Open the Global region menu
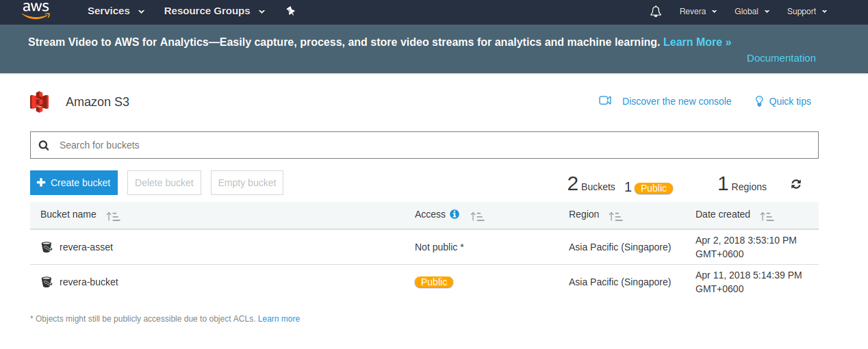Image resolution: width=868 pixels, height=349 pixels. 752,11
